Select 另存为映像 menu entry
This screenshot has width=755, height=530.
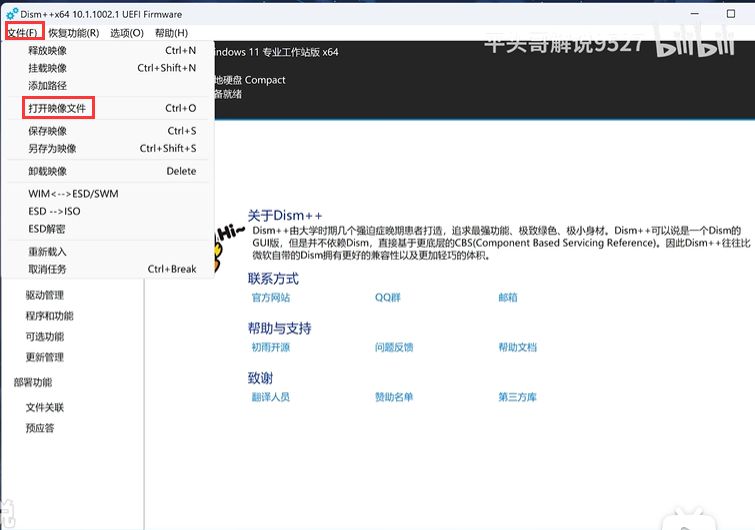pyautogui.click(x=52, y=149)
